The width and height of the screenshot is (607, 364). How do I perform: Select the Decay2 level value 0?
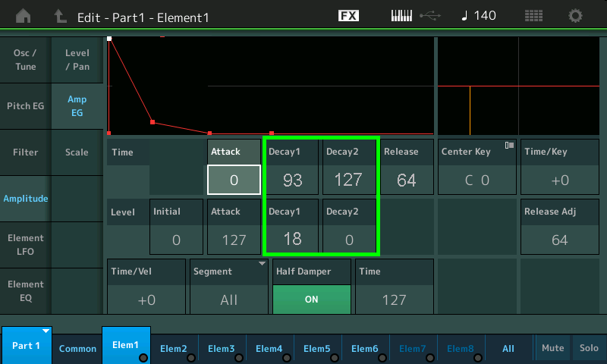click(x=349, y=240)
